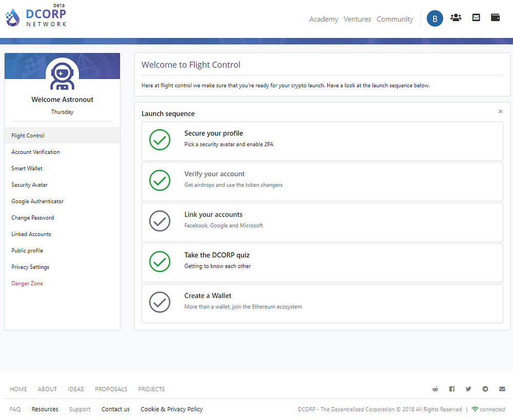This screenshot has width=513, height=420.
Task: Click the Welcome to Flight Control heading
Action: pyautogui.click(x=191, y=65)
